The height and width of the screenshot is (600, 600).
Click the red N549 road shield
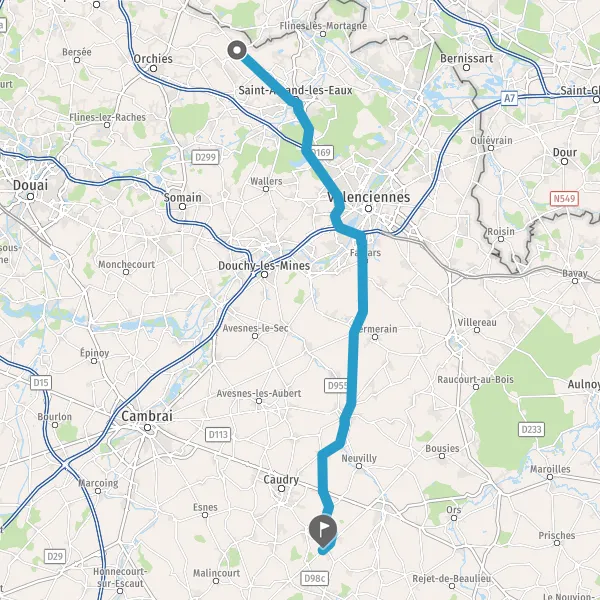[x=564, y=199]
